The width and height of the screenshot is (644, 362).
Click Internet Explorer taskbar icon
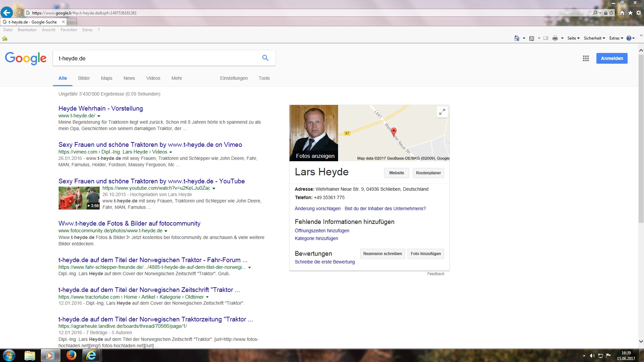91,355
